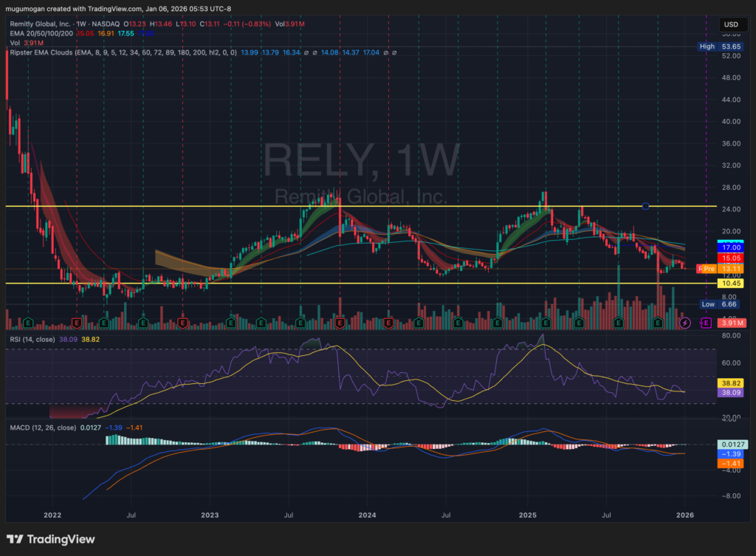756x556 pixels.
Task: Click the purple upcoming earnings E icon
Action: pos(707,323)
